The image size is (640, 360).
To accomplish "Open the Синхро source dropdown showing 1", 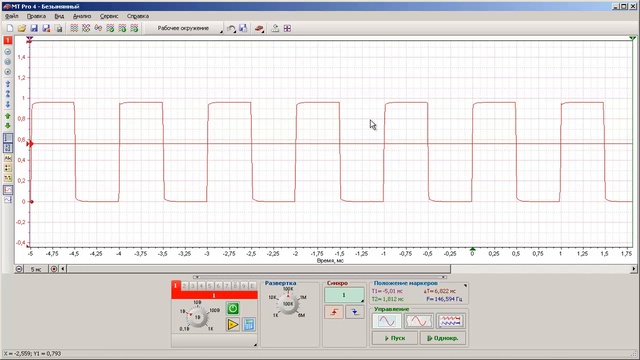I will click(344, 295).
